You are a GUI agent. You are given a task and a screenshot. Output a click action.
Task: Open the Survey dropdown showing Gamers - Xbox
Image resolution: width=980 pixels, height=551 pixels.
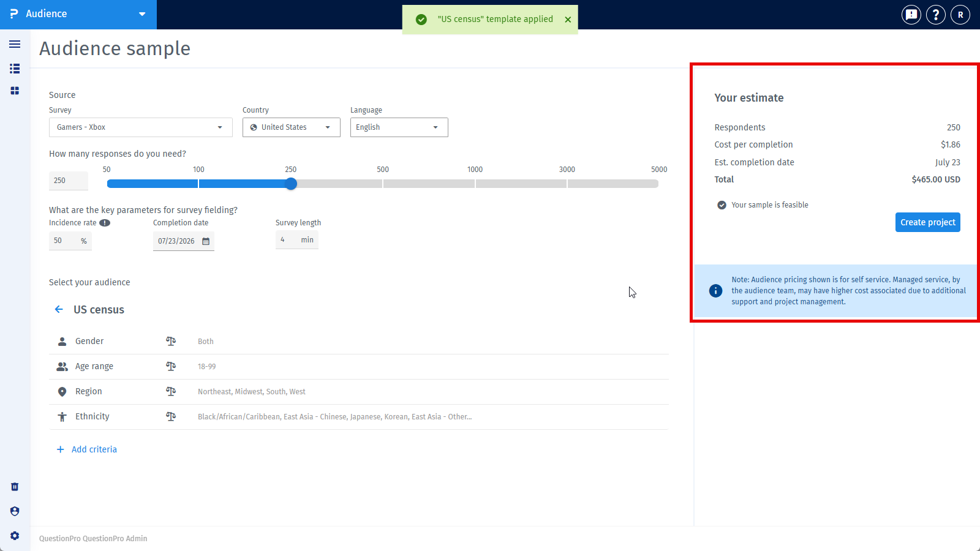141,127
